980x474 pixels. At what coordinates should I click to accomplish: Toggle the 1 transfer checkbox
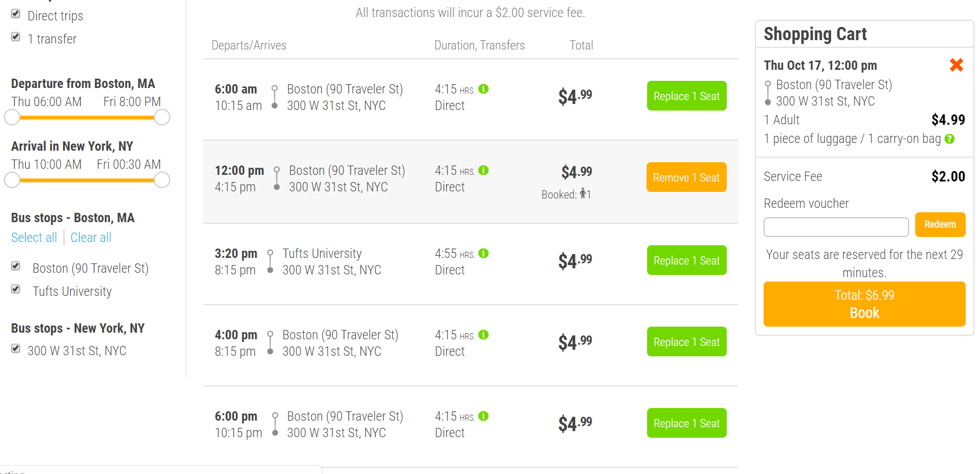16,37
